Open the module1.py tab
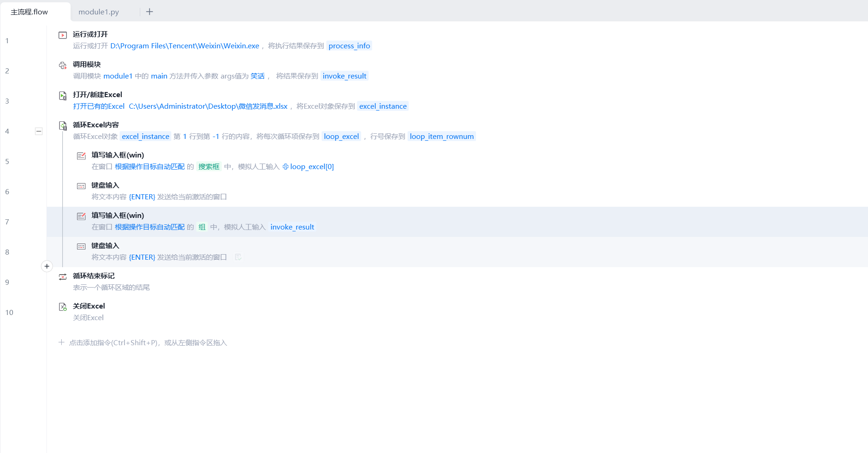 click(98, 12)
